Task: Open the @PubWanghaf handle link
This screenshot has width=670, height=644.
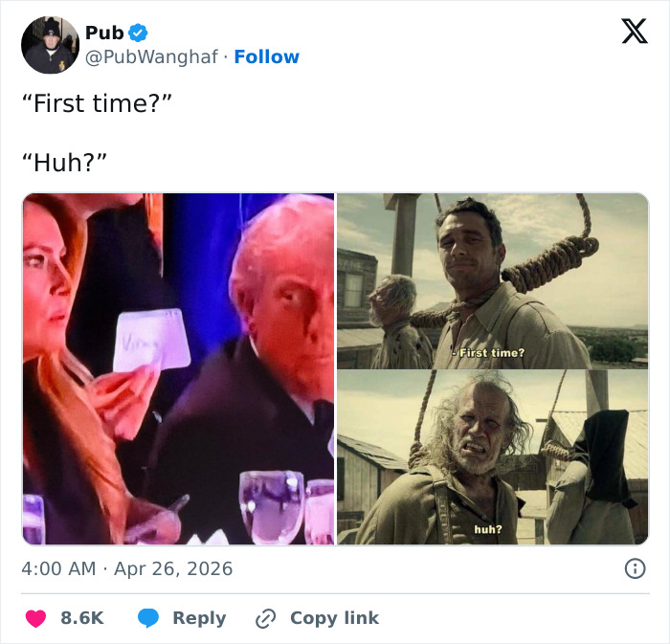Action: tap(151, 57)
